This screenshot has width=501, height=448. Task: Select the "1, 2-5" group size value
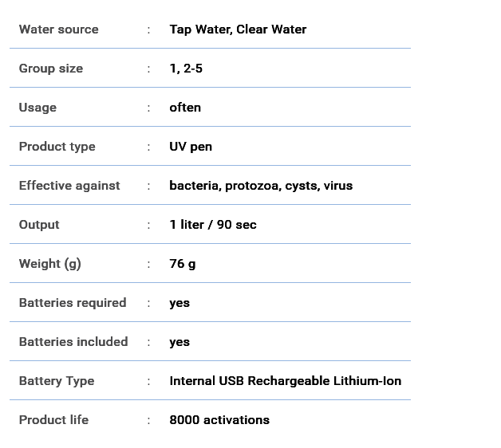pos(186,69)
